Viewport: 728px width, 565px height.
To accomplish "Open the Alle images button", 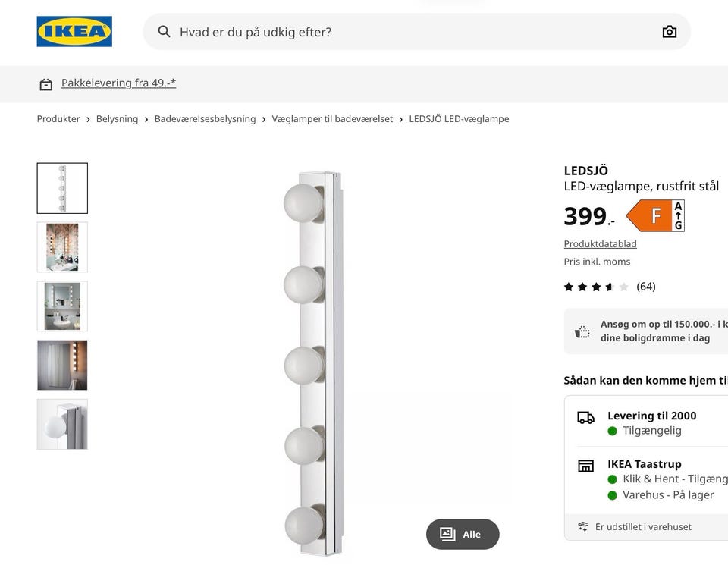I will click(x=462, y=534).
